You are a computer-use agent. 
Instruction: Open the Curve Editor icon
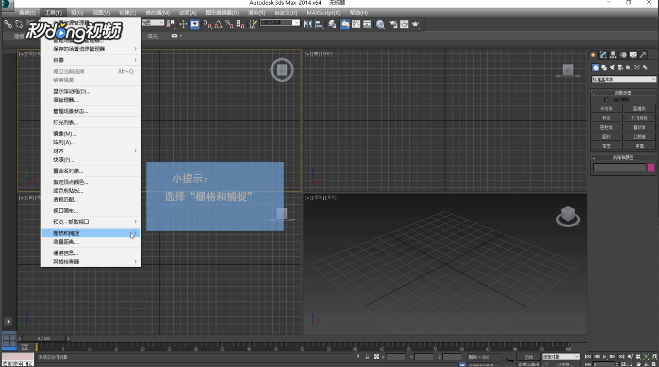(x=356, y=24)
